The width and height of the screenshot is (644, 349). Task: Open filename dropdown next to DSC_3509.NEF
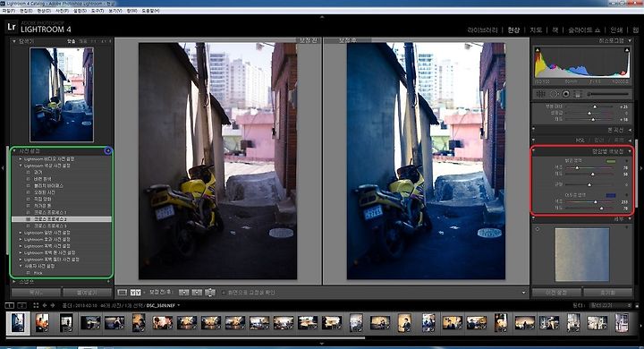tap(178, 305)
